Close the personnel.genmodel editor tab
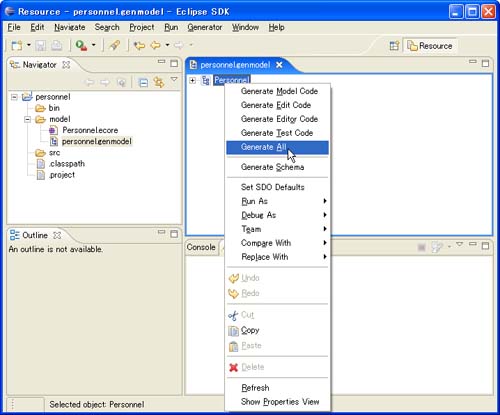500x415 pixels. click(x=279, y=65)
